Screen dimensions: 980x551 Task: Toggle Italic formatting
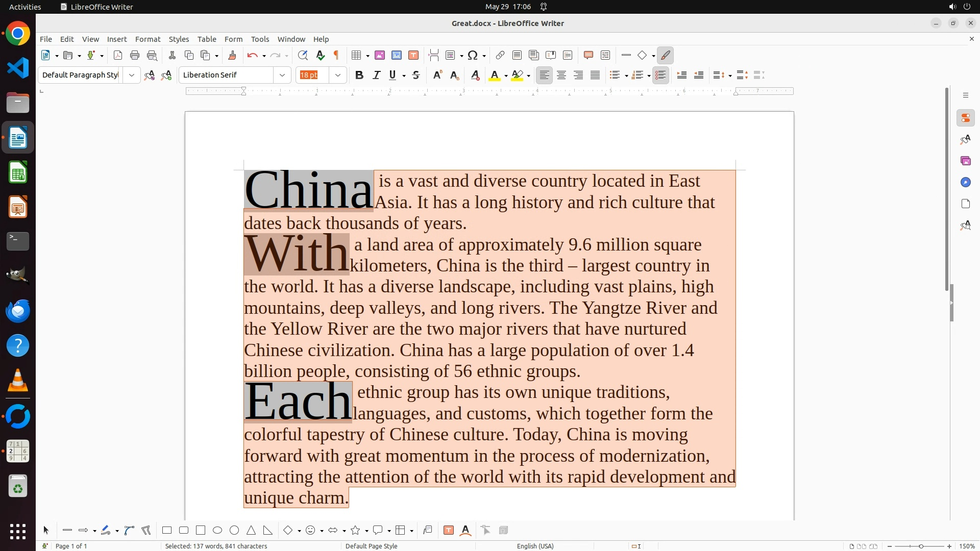(376, 76)
